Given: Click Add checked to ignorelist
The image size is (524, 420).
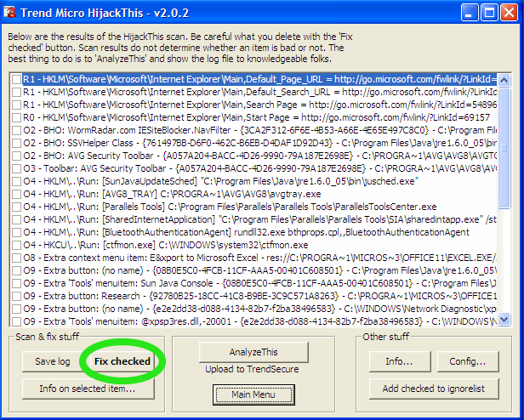Looking at the screenshot, I should point(434,389).
